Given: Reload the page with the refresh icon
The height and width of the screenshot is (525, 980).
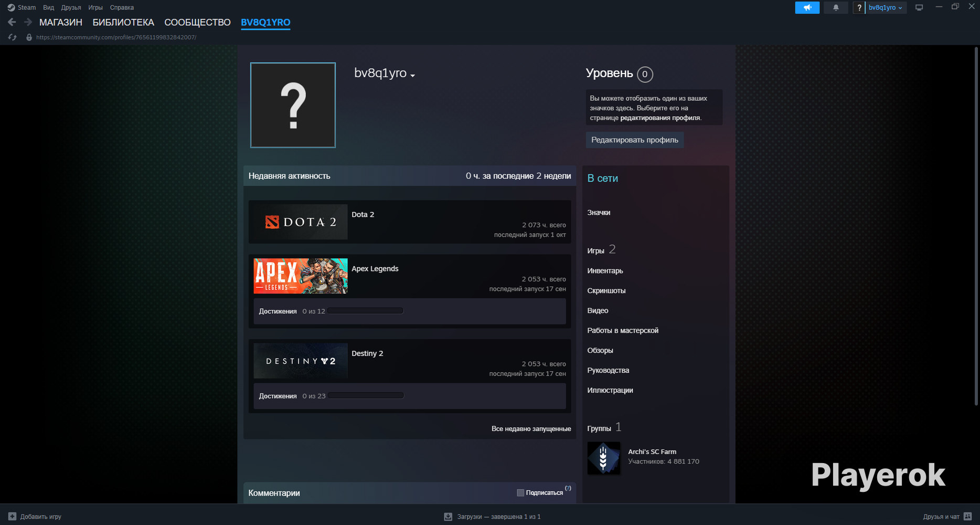Looking at the screenshot, I should click(x=13, y=37).
